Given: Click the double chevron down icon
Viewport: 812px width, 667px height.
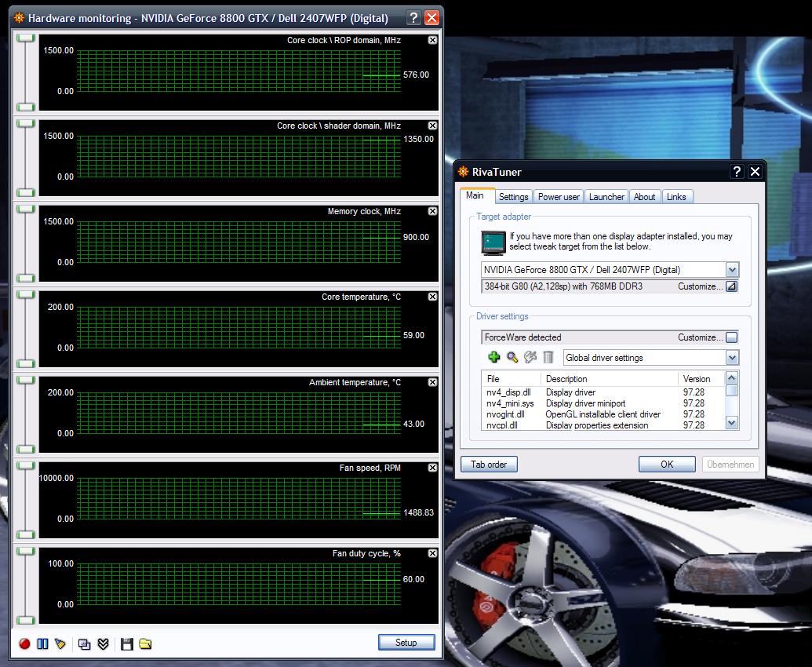Looking at the screenshot, I should (x=103, y=643).
